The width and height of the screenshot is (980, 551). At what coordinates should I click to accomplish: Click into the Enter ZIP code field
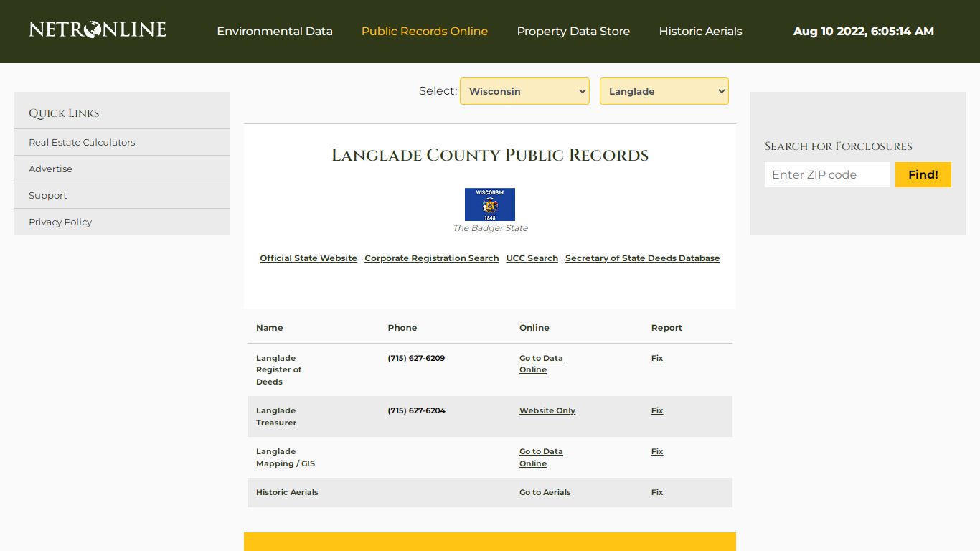click(x=827, y=174)
